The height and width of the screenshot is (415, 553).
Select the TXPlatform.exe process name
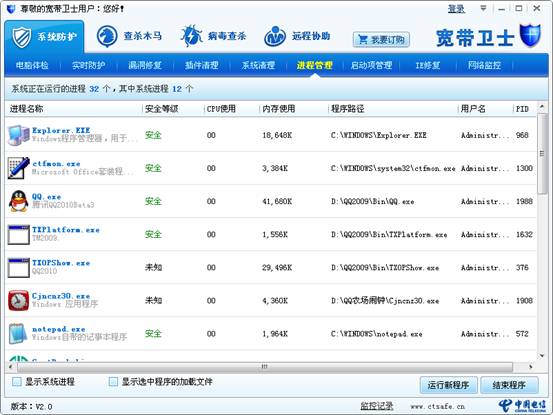[66, 230]
